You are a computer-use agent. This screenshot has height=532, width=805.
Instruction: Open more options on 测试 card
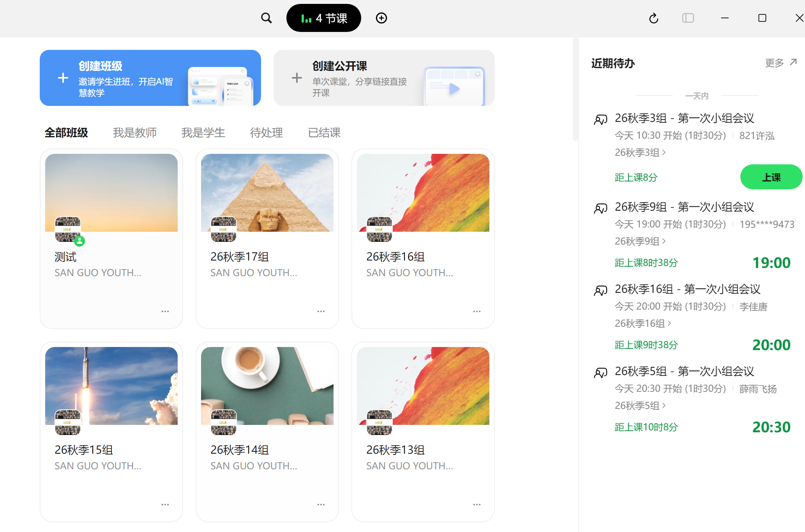pos(165,312)
